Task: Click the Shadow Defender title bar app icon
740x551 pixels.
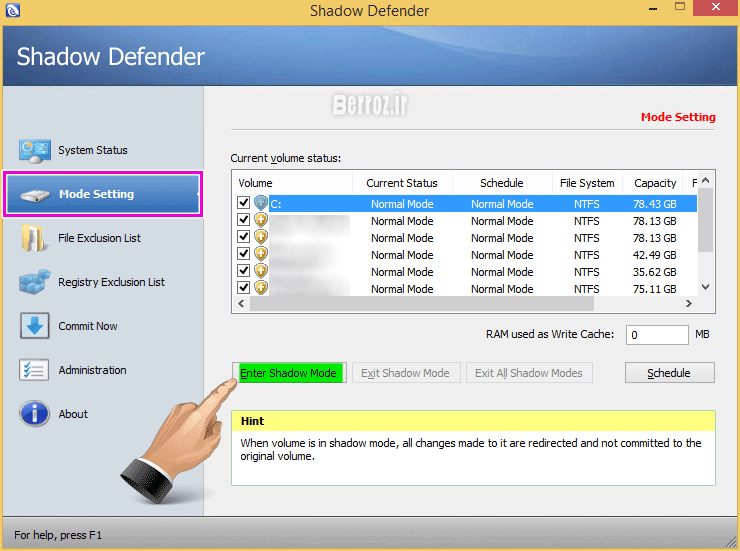Action: pos(12,10)
